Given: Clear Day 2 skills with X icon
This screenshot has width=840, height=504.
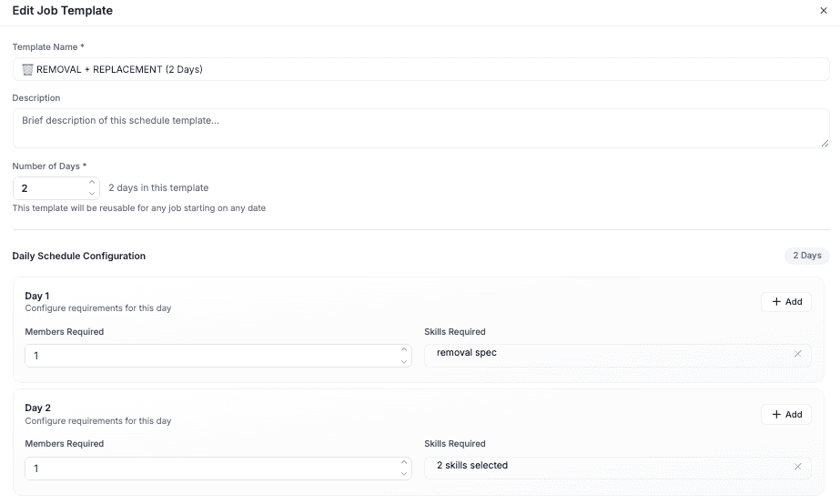Looking at the screenshot, I should click(x=797, y=467).
